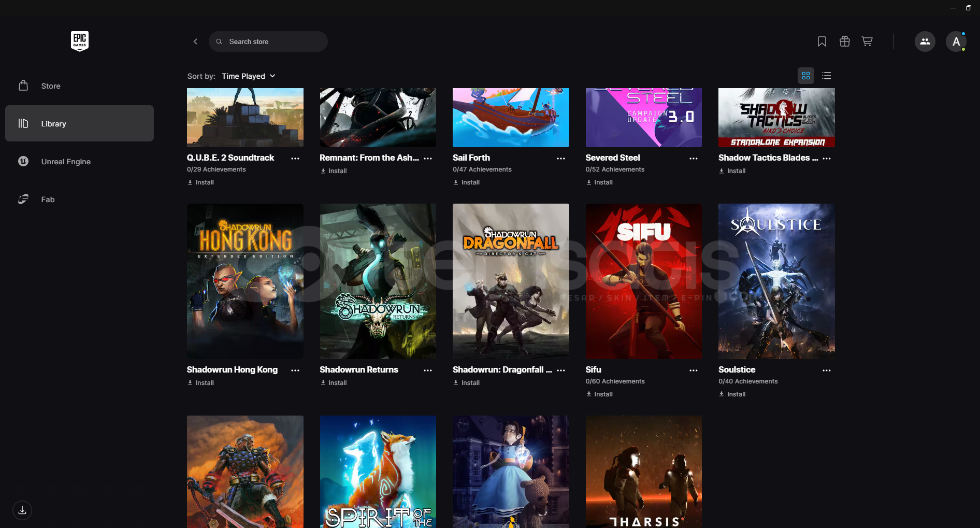This screenshot has width=980, height=528.
Task: Open the Sail Forth cover art
Action: pyautogui.click(x=511, y=118)
